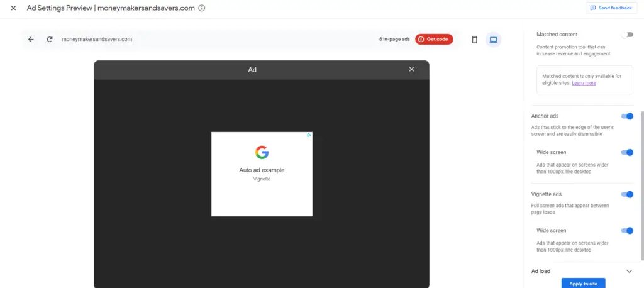Disable Anchor ads switch
This screenshot has height=288, width=644.
627,116
